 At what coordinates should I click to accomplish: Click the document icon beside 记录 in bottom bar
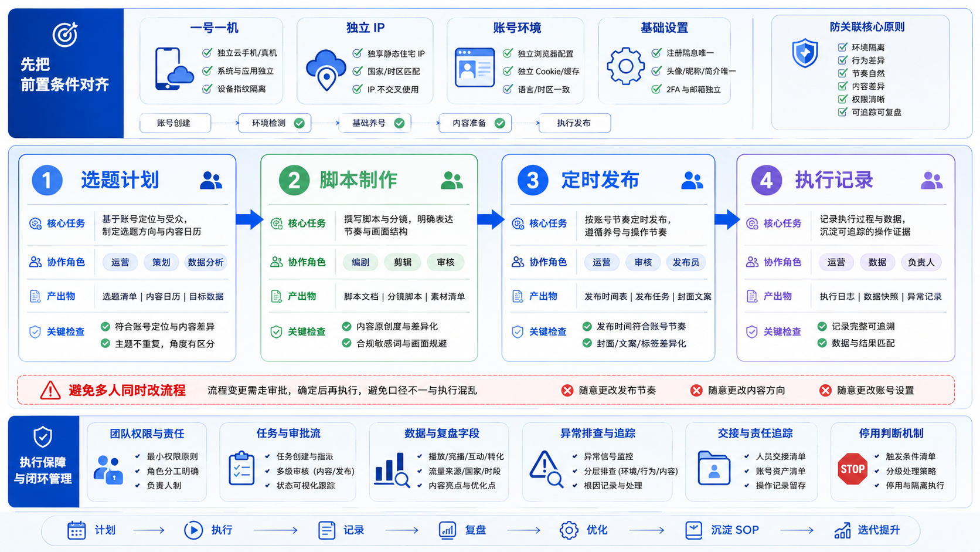[x=326, y=530]
